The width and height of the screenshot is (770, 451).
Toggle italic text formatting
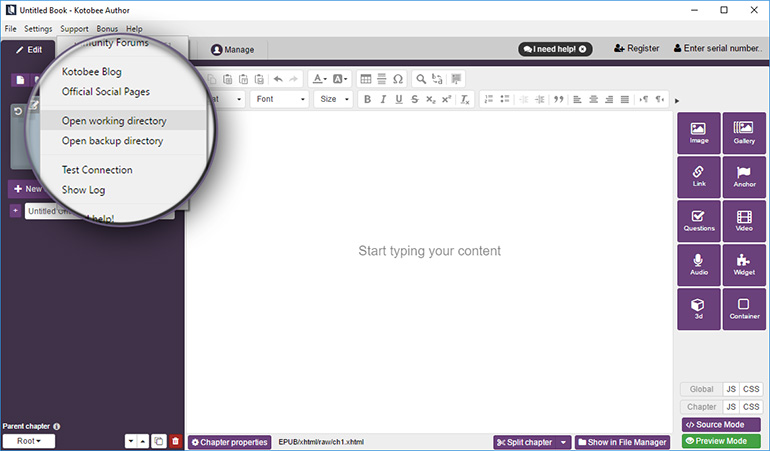pos(383,99)
